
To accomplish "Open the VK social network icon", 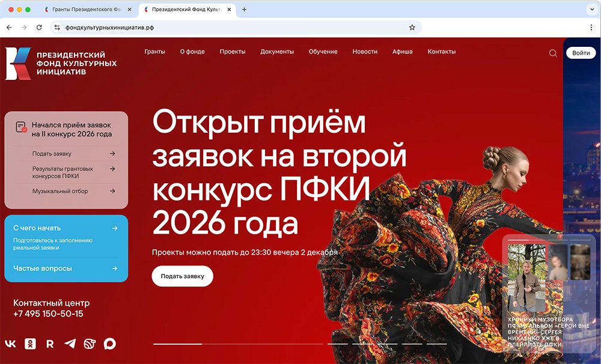I will [x=10, y=344].
